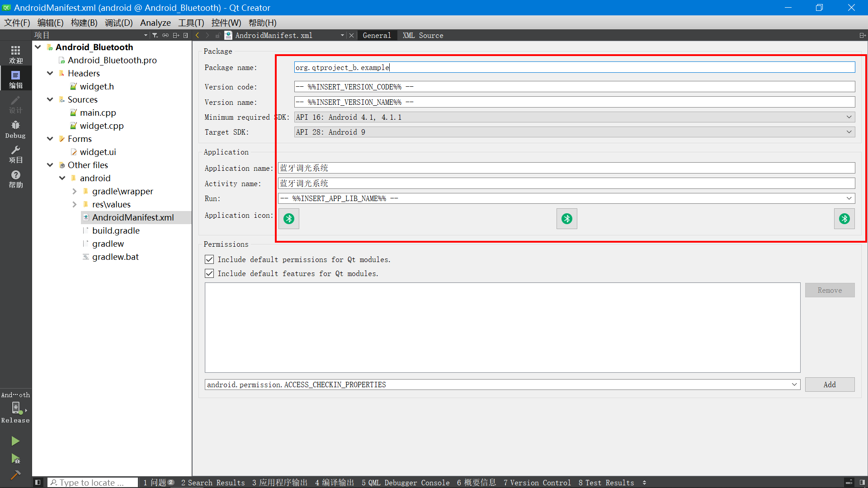The image size is (868, 488).
Task: Toggle Include default features for Qt modules
Action: (x=209, y=273)
